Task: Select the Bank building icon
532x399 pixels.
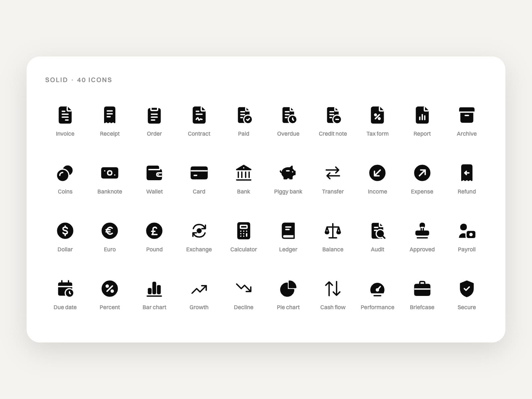Action: coord(244,173)
